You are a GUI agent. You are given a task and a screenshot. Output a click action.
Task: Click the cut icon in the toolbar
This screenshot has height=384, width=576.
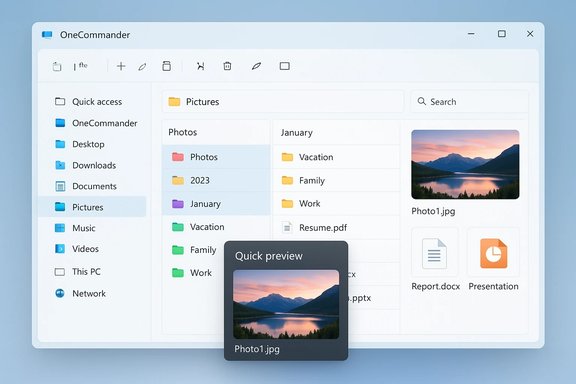click(200, 66)
